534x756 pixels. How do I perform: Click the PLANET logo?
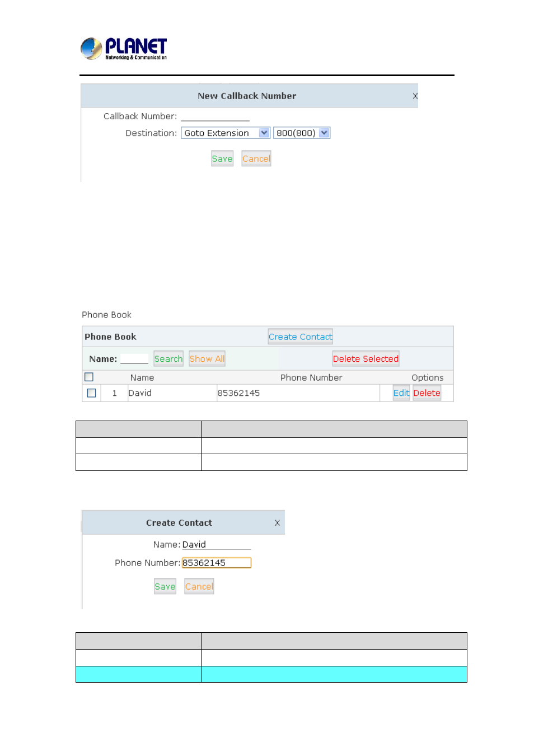click(124, 49)
